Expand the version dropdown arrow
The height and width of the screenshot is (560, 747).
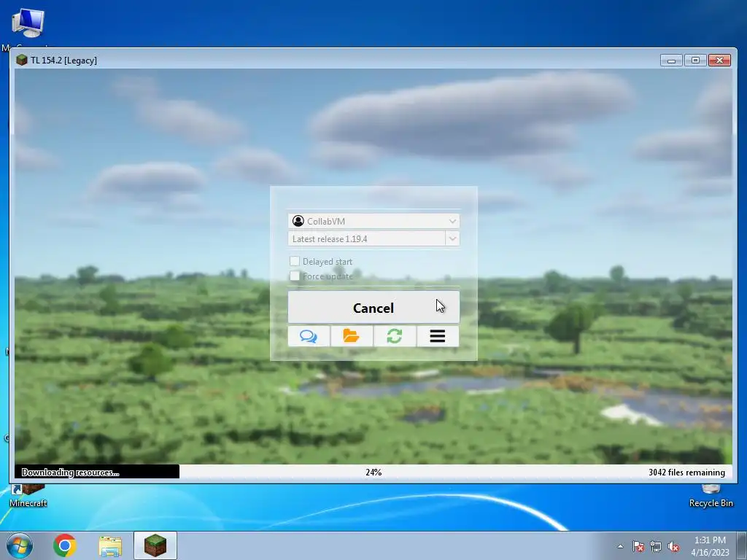point(452,238)
